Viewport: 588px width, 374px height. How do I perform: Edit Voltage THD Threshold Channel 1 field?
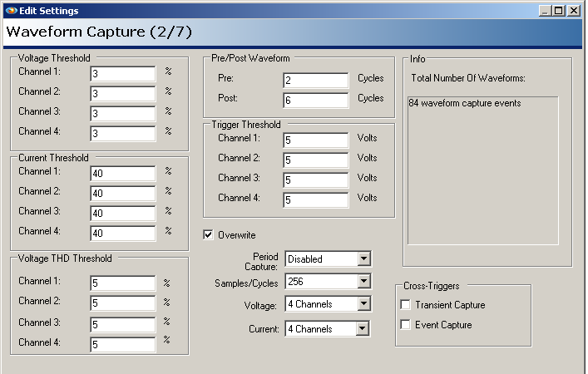(x=122, y=283)
